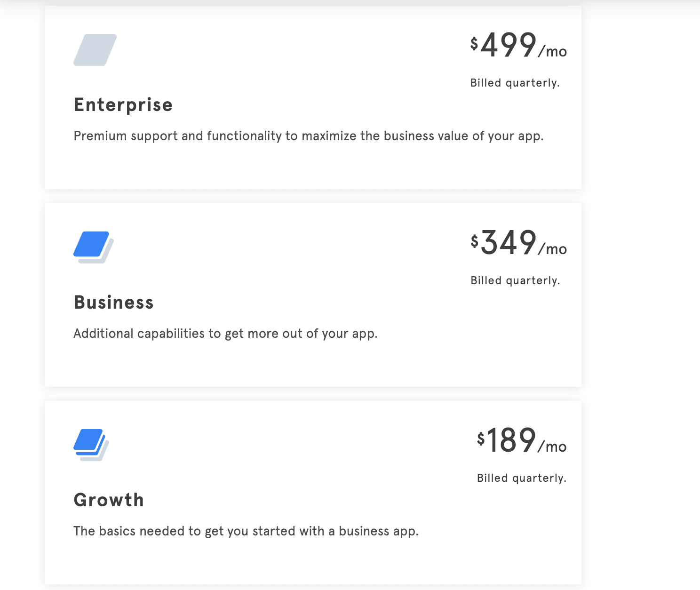The width and height of the screenshot is (700, 590).
Task: Open the Enterprise plan heading
Action: point(123,105)
